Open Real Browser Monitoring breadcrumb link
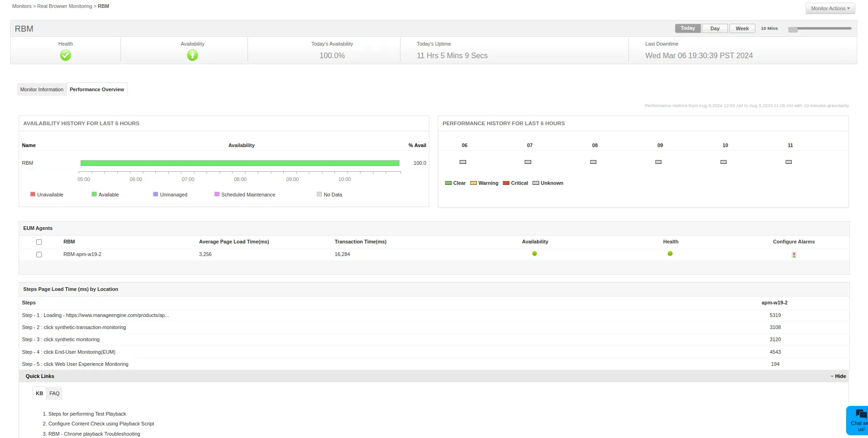 coord(64,6)
